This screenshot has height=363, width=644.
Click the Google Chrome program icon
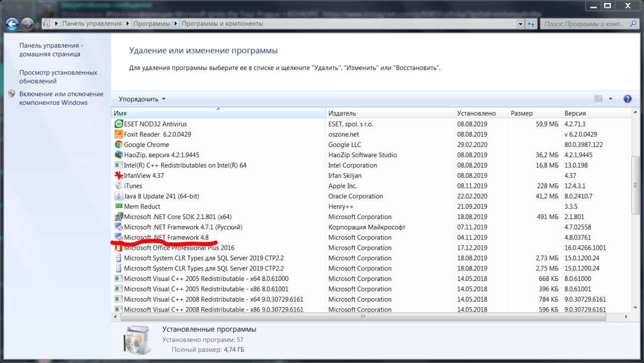[x=119, y=144]
